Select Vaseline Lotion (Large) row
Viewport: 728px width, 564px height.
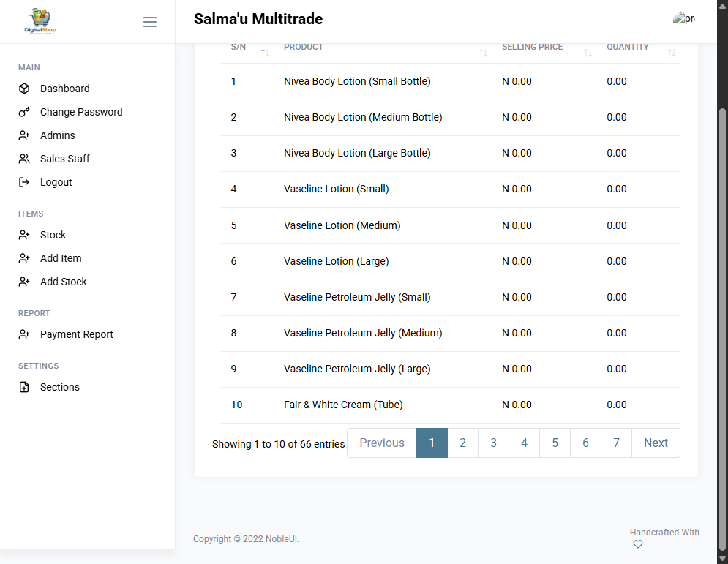point(451,261)
